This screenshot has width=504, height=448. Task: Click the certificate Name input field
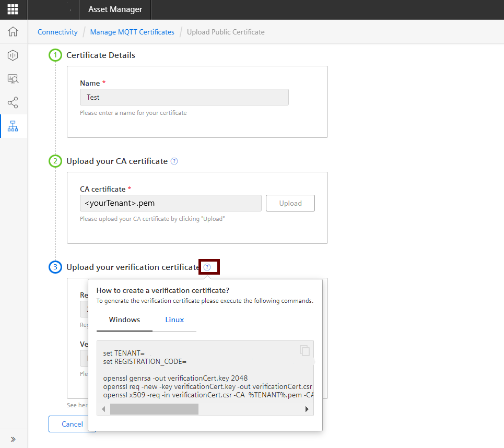[184, 97]
